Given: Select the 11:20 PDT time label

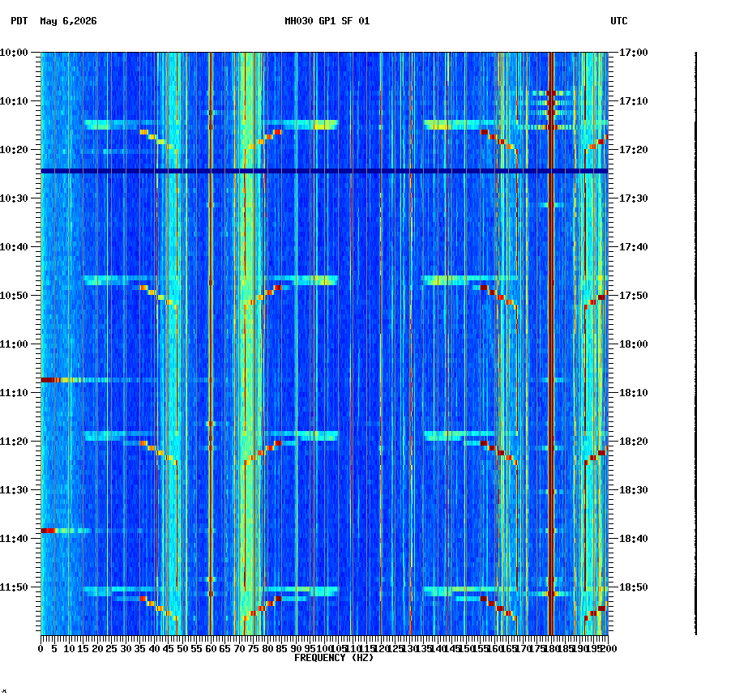Looking at the screenshot, I should coord(14,442).
